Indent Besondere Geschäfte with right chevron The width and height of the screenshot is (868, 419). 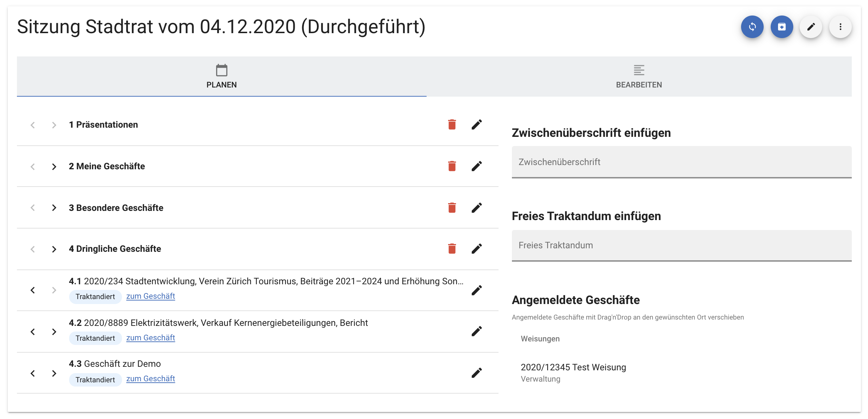(54, 208)
